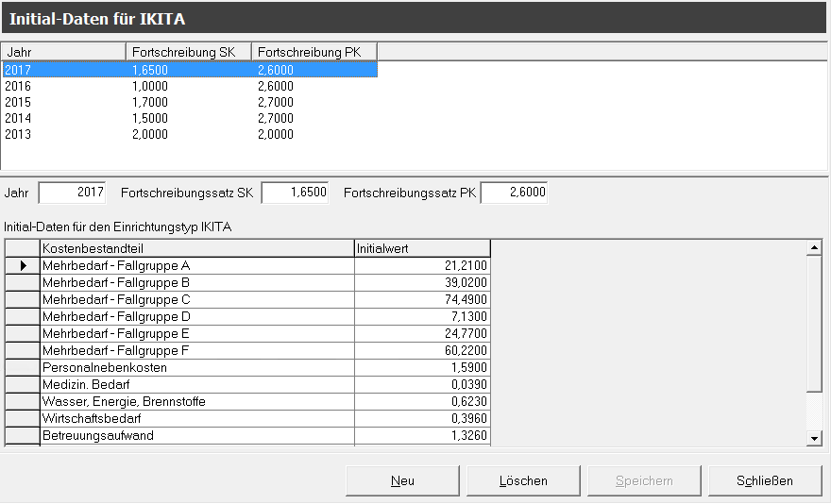Select the Wirtschaftsbedarf row selector
The image size is (831, 504).
pos(23,419)
